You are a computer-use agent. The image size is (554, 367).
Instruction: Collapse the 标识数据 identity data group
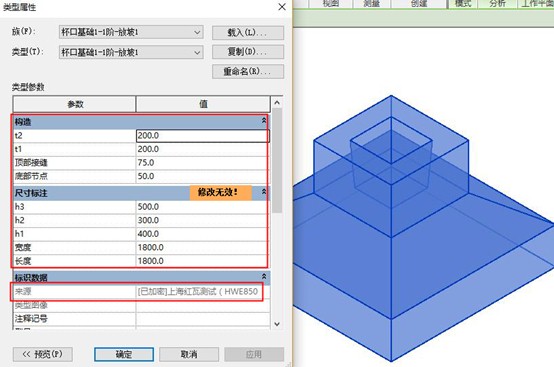point(264,277)
